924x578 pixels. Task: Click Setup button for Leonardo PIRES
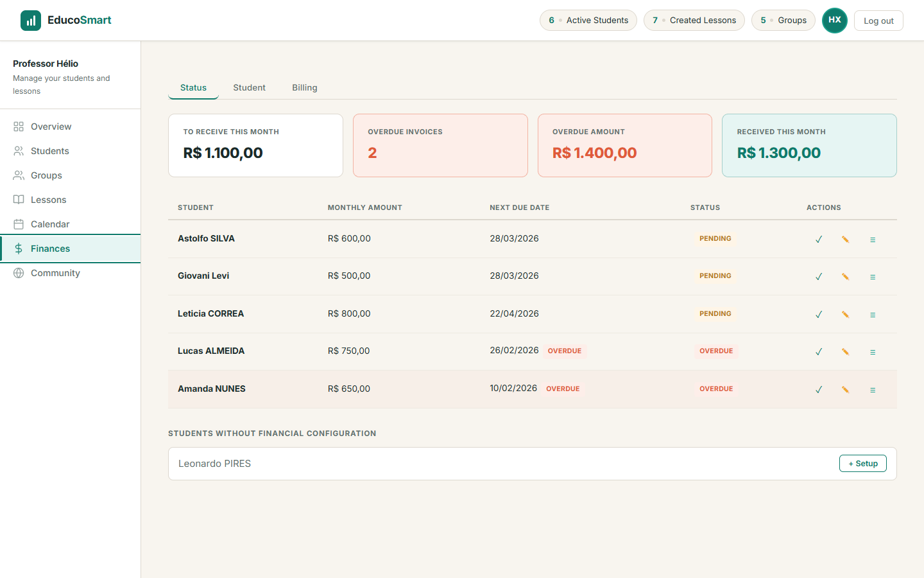coord(862,464)
